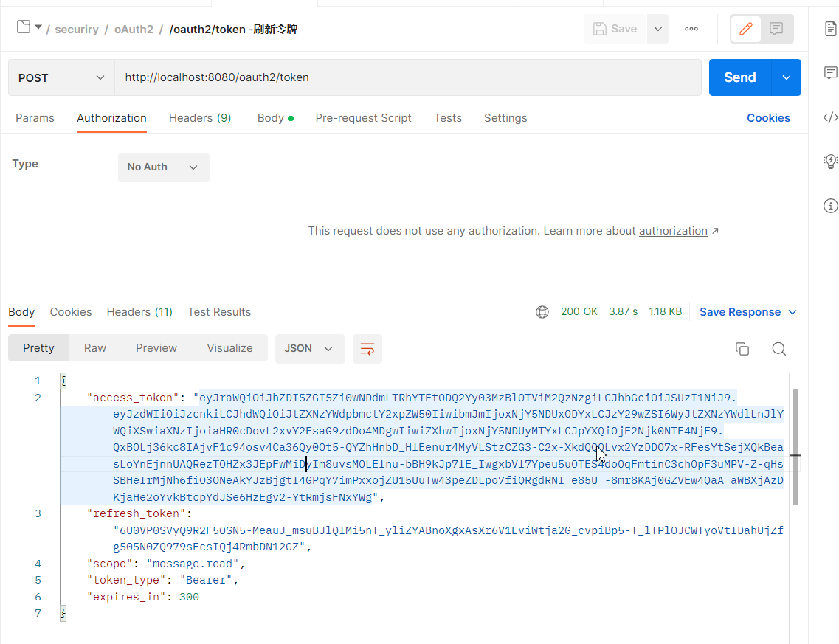Screen dimensions: 839x644
Task: Click the lightbulb icon in right sidebar
Action: (x=831, y=161)
